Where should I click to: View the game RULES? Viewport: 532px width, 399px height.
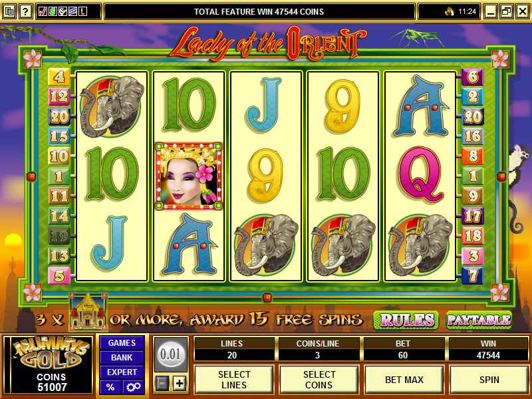pos(407,320)
